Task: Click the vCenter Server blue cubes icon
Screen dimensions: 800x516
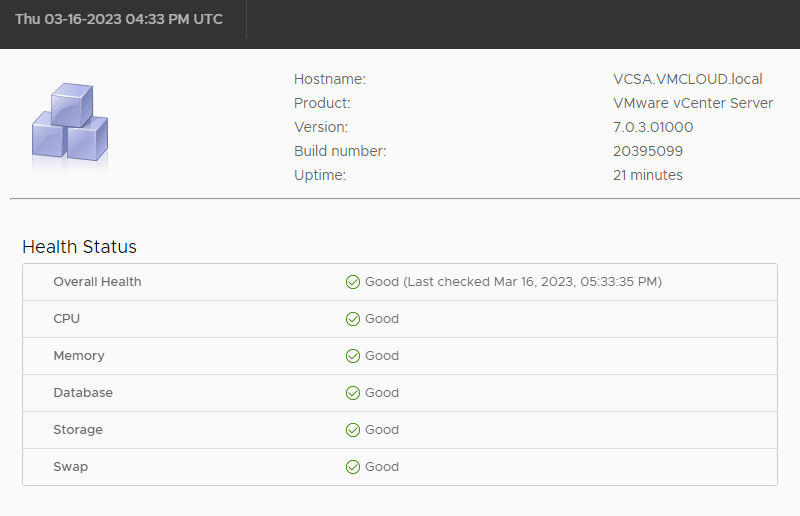Action: click(70, 123)
